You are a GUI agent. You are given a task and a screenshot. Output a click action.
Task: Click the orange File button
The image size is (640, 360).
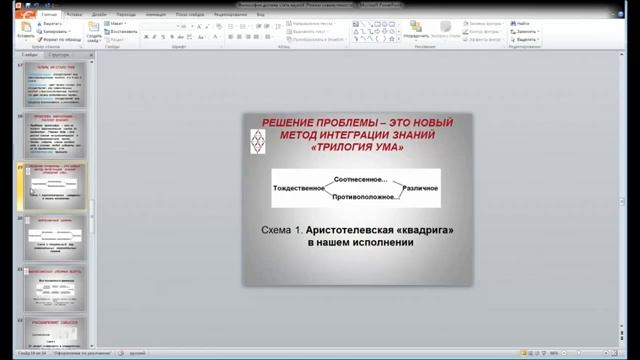(x=26, y=14)
